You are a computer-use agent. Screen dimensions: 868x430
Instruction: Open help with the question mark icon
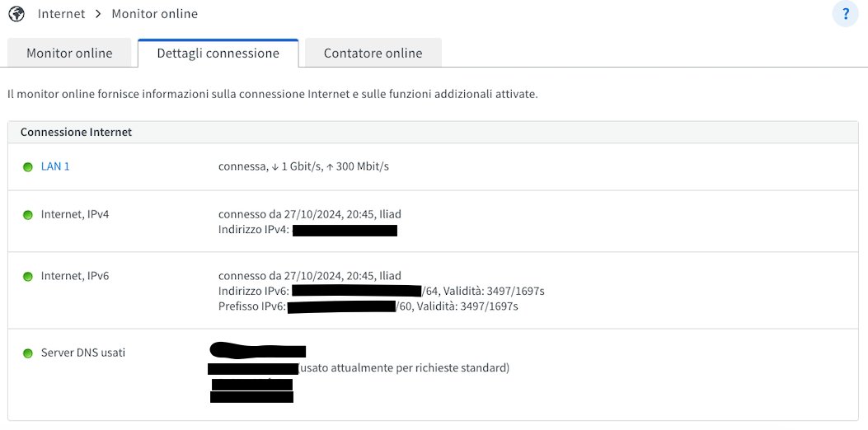pyautogui.click(x=845, y=14)
